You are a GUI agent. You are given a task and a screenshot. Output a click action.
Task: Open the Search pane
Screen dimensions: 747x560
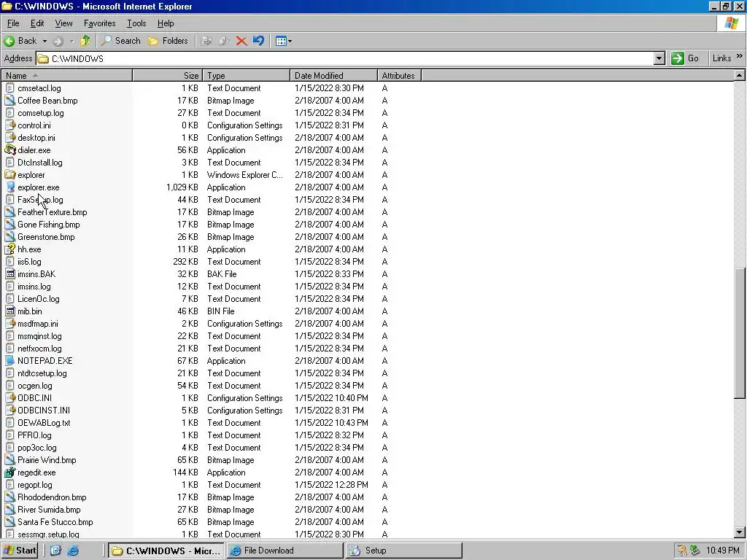coord(121,41)
